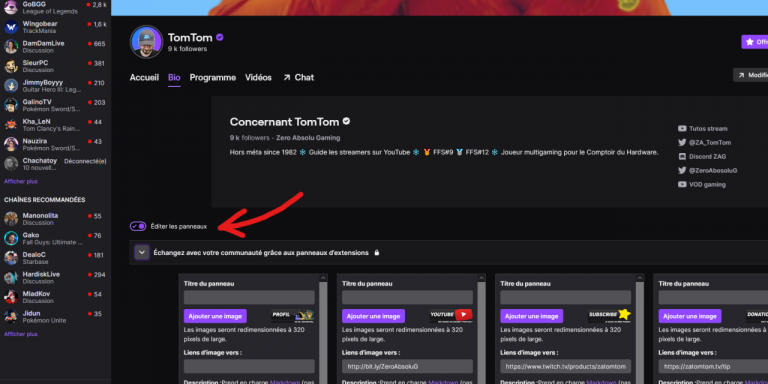Click the 'CHAÎNES RECOMMANDÉES' sidebar heading
768x384 pixels.
point(45,200)
